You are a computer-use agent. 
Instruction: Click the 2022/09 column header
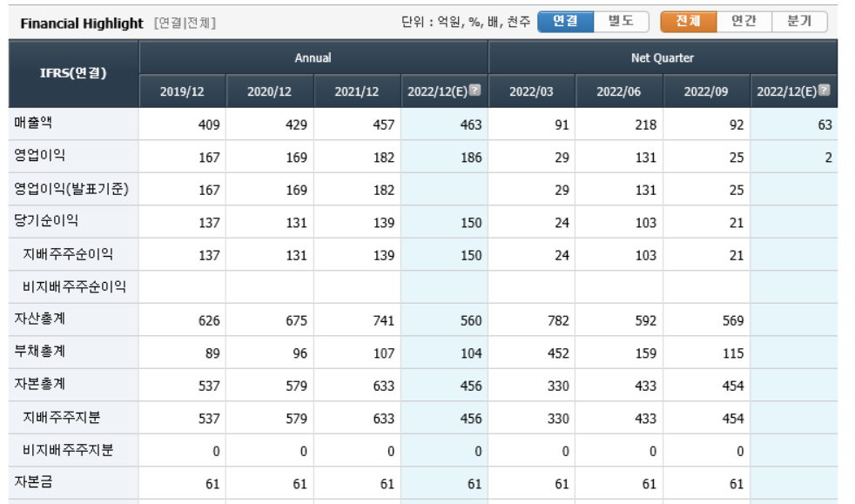(x=705, y=91)
